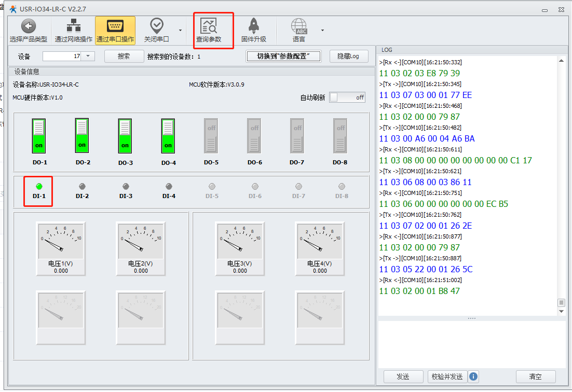Viewport: 572px width, 392px height.
Task: Turn off the DO-3 switch
Action: click(125, 135)
